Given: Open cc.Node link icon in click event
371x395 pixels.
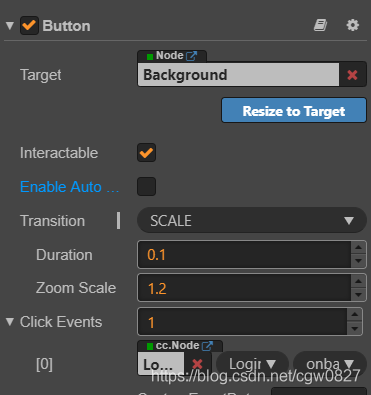Looking at the screenshot, I should pyautogui.click(x=207, y=346).
